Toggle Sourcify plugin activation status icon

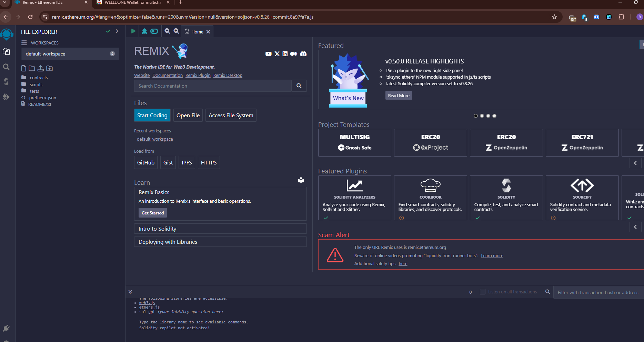click(553, 218)
